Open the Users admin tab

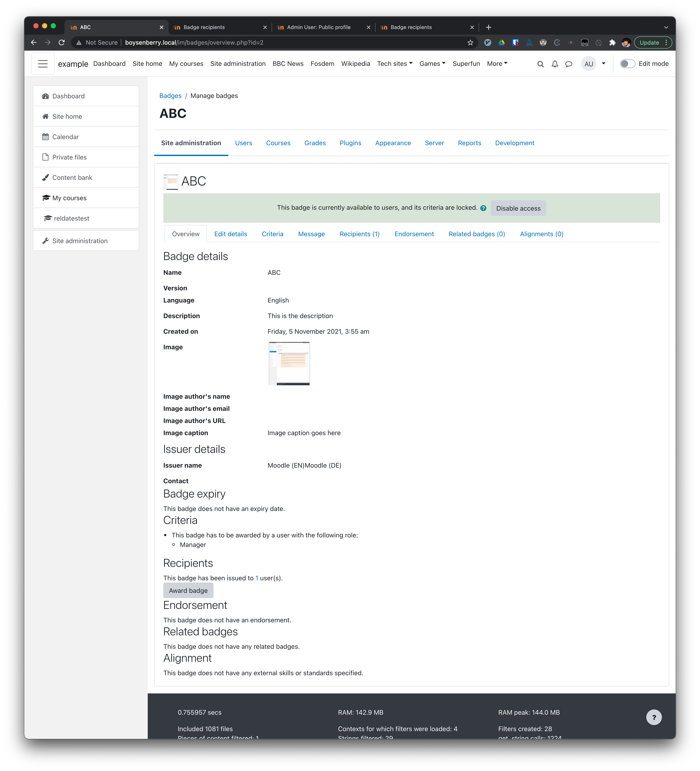[x=243, y=143]
